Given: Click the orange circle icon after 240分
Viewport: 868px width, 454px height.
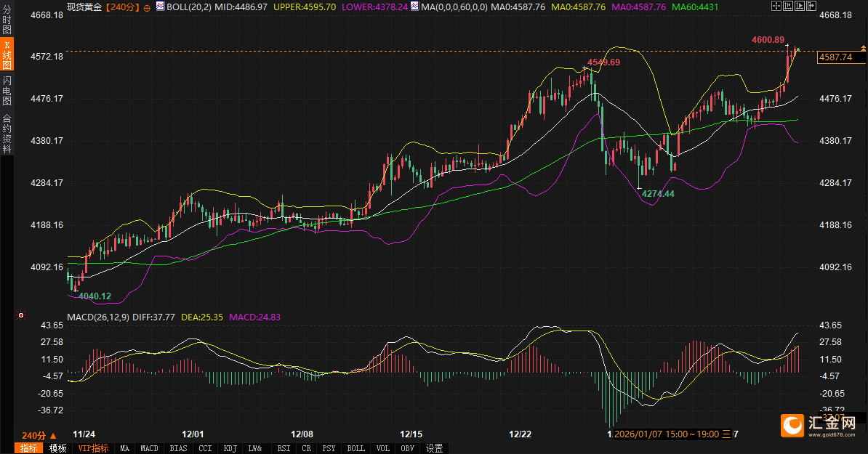Looking at the screenshot, I should click(148, 7).
